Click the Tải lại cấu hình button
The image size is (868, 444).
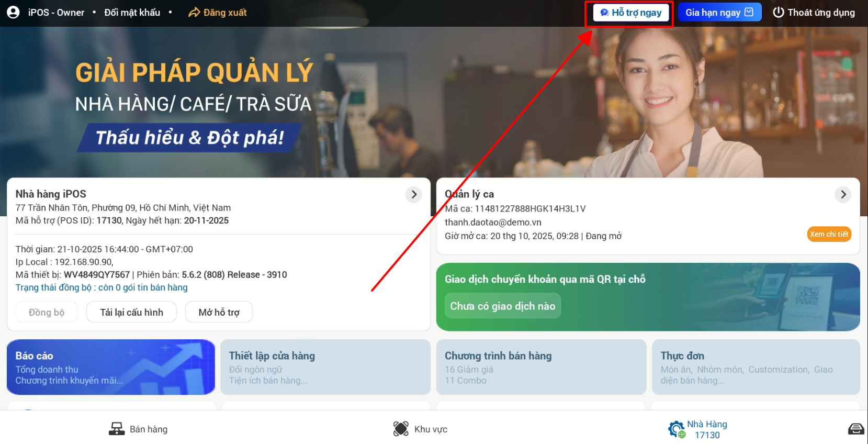pyautogui.click(x=131, y=312)
